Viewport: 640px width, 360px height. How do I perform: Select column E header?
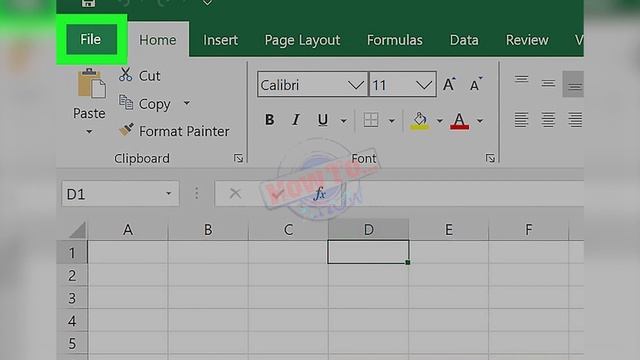tap(449, 230)
